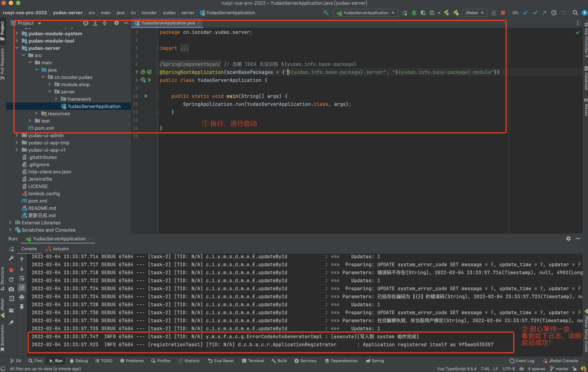
Task: Click the Collapse All icon in the Project panel
Action: (105, 23)
